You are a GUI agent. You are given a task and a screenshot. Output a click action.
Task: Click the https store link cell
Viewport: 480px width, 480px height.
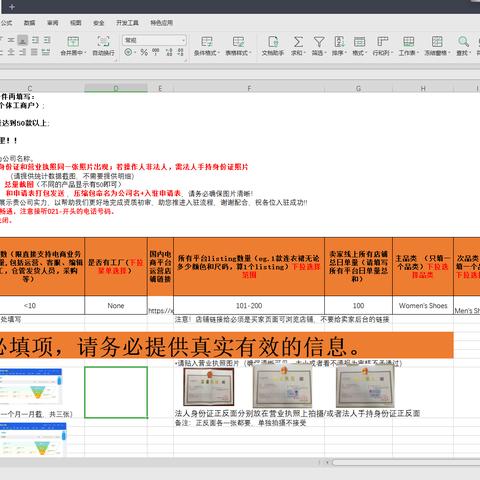(x=160, y=305)
